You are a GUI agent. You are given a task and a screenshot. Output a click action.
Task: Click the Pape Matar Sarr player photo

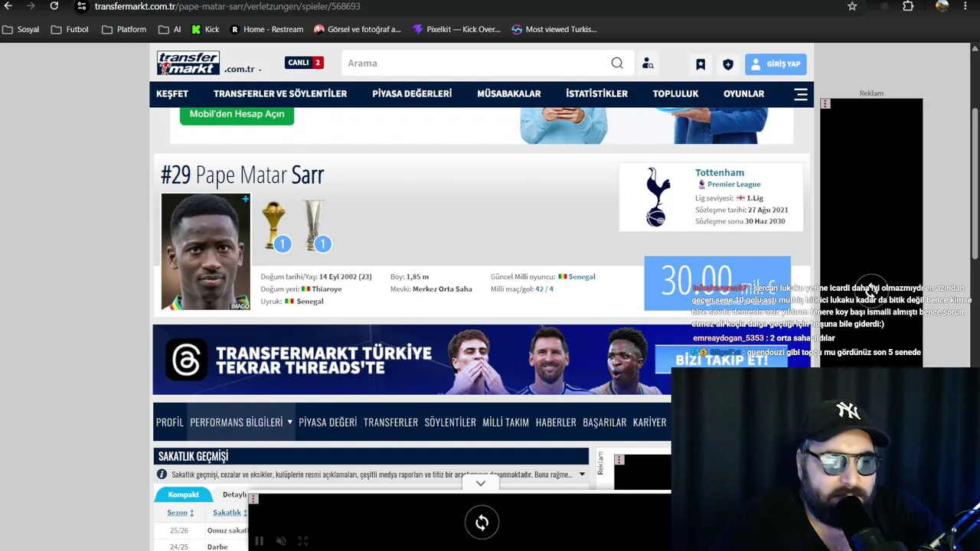205,252
